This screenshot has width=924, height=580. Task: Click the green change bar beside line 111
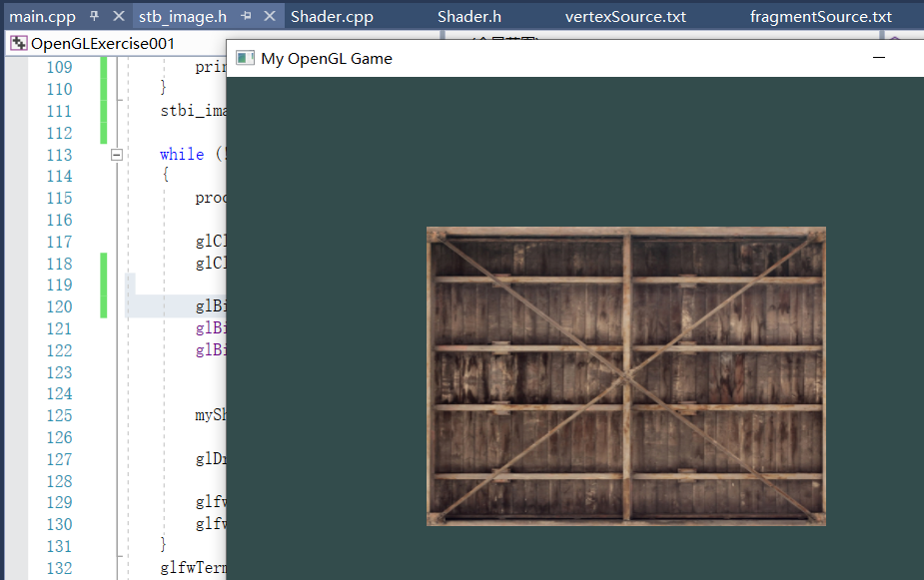[x=103, y=110]
